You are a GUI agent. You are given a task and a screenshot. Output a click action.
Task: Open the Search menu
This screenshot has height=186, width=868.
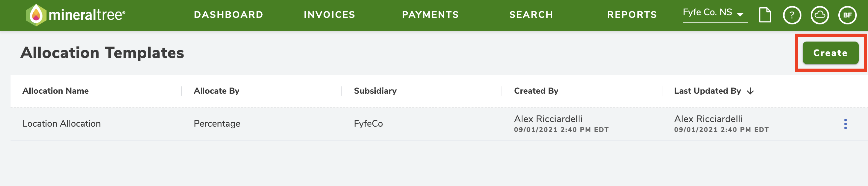tap(531, 15)
